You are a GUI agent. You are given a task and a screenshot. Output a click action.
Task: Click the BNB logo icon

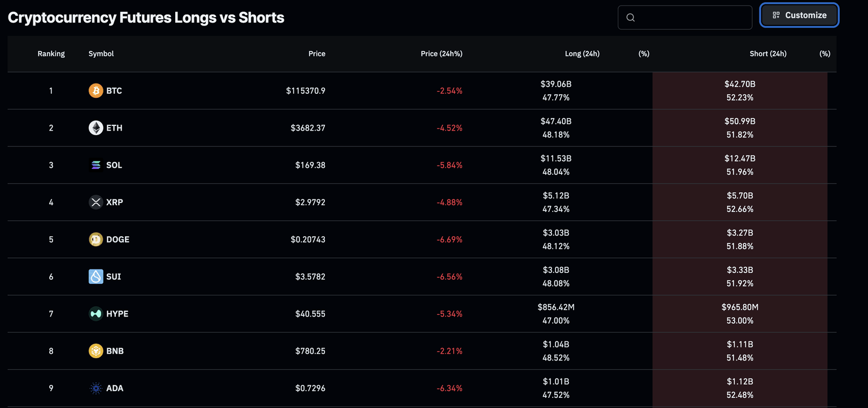coord(96,351)
